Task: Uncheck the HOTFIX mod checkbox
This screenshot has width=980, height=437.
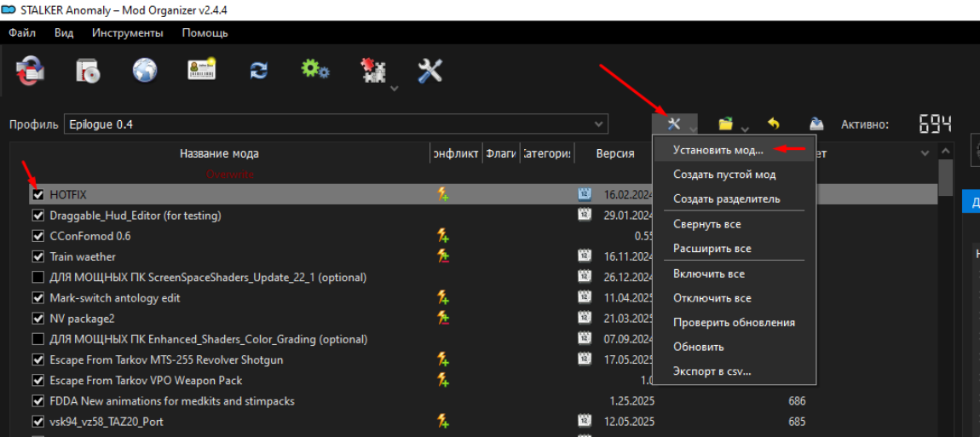Action: [38, 195]
